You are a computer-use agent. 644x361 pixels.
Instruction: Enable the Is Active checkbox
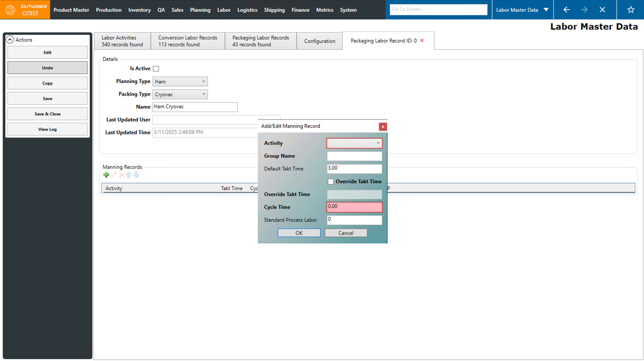pyautogui.click(x=156, y=69)
